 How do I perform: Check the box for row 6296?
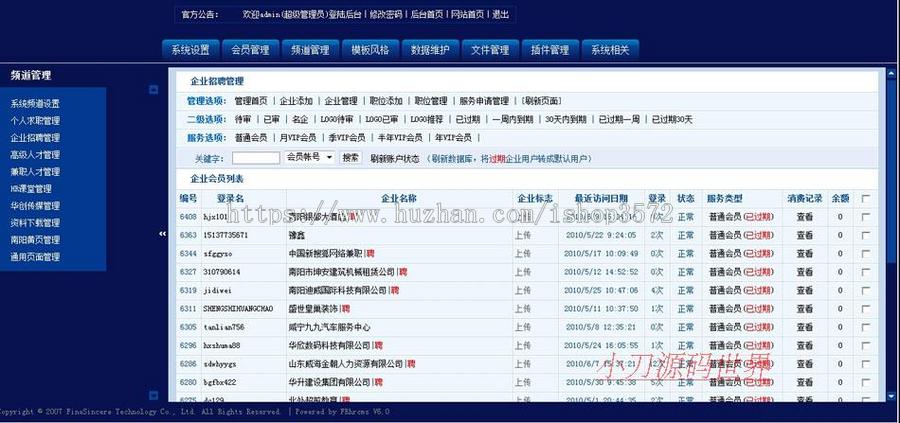[x=866, y=346]
